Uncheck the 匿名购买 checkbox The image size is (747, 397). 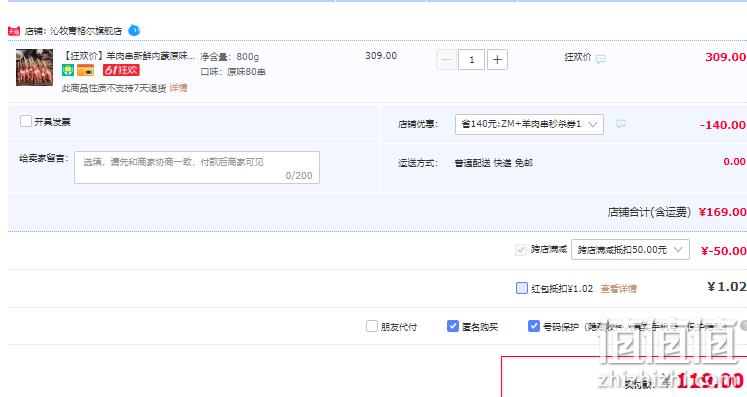[x=453, y=326]
